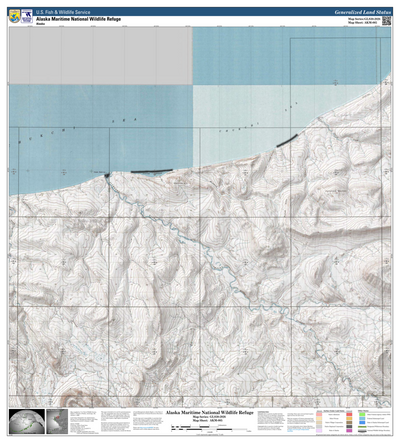Click the map scale bar in the footer
The height and width of the screenshot is (443, 400).
coord(211,427)
